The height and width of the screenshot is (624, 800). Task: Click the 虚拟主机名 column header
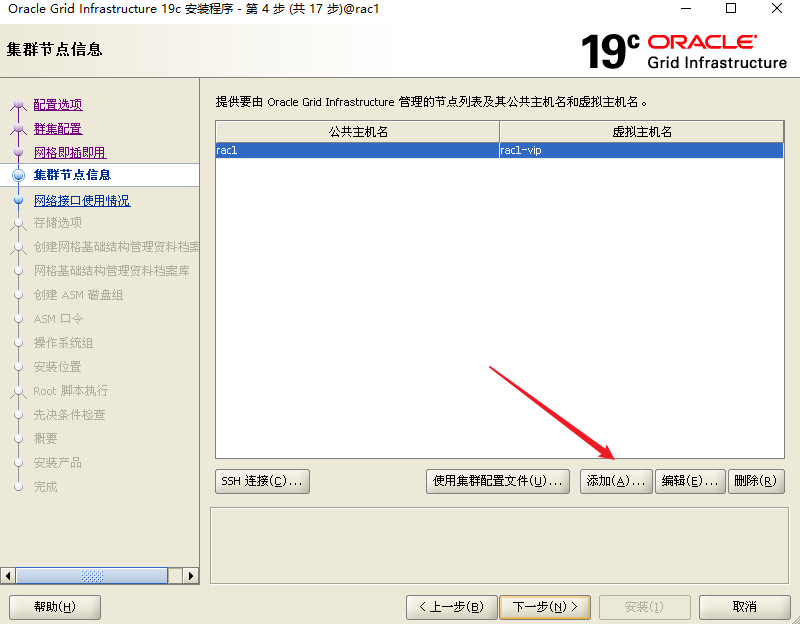tap(641, 132)
